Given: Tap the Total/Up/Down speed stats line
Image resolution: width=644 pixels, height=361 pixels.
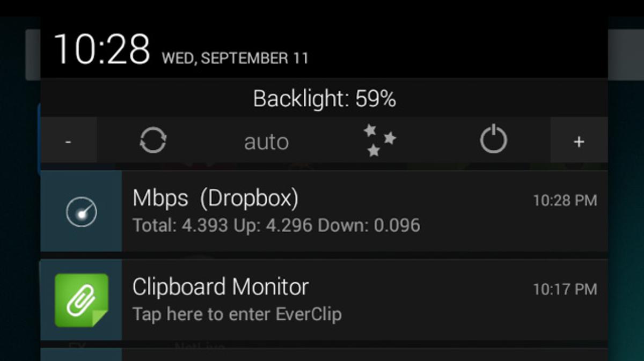Looking at the screenshot, I should (276, 225).
